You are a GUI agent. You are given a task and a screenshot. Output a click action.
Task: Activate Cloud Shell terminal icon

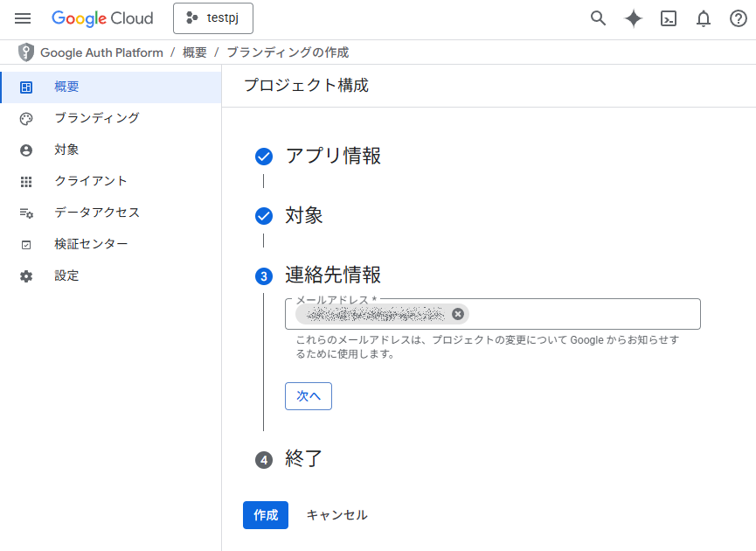click(x=669, y=18)
